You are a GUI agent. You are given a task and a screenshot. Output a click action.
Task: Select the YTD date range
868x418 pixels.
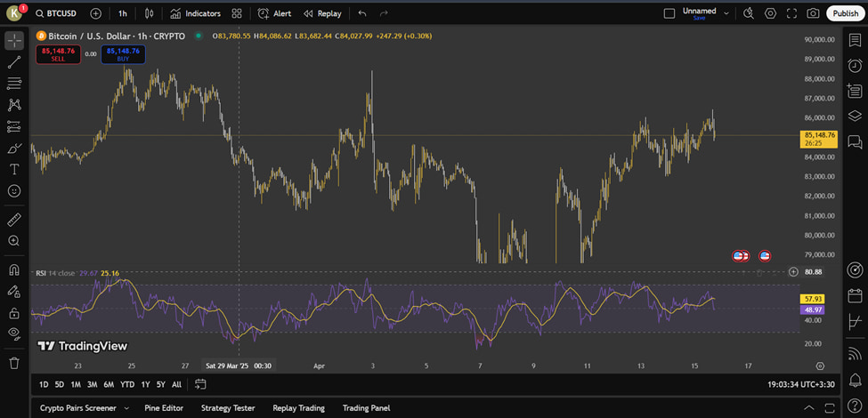tap(128, 384)
